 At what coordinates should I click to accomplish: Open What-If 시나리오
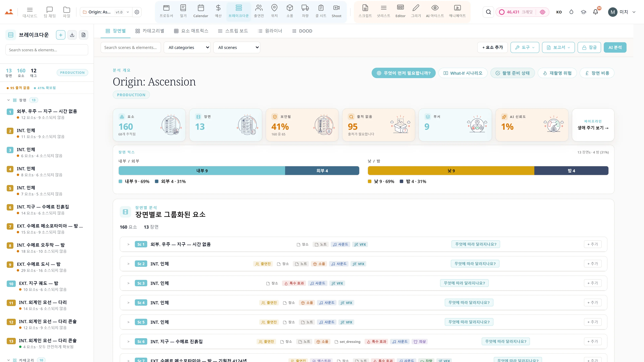coord(463,73)
